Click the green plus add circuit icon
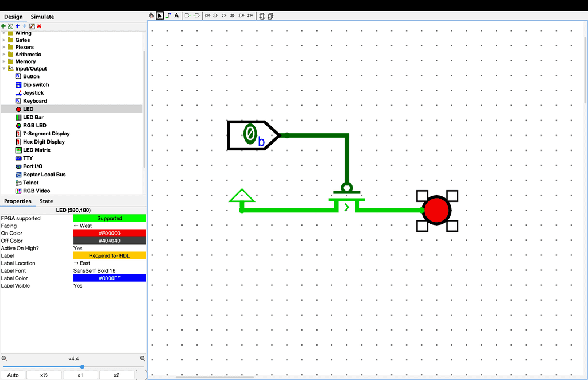 (x=3, y=26)
